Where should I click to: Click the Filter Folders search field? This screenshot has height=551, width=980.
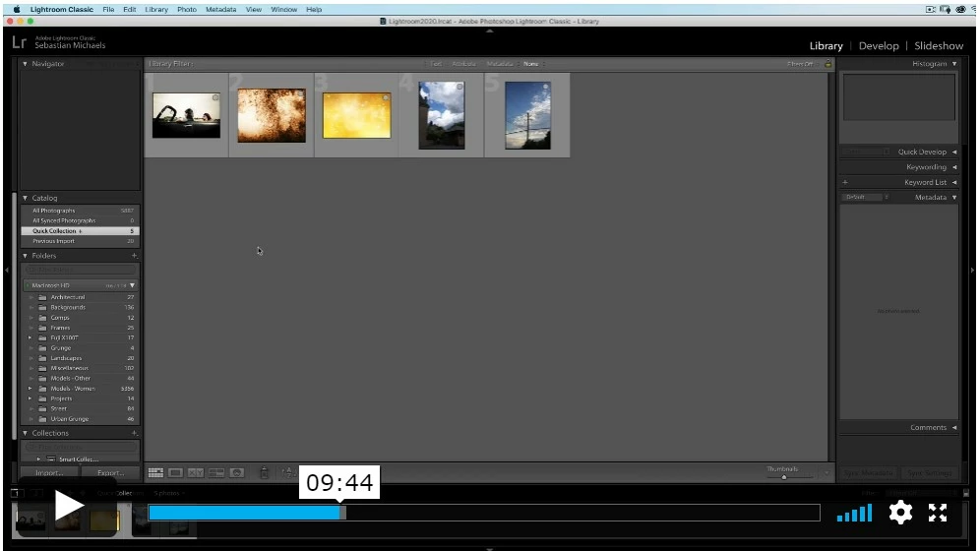point(80,270)
